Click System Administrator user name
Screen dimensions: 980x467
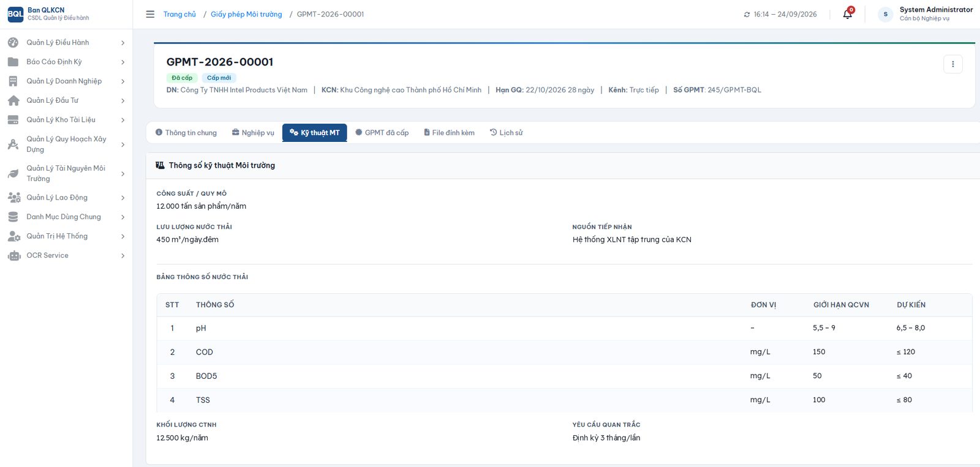[936, 10]
